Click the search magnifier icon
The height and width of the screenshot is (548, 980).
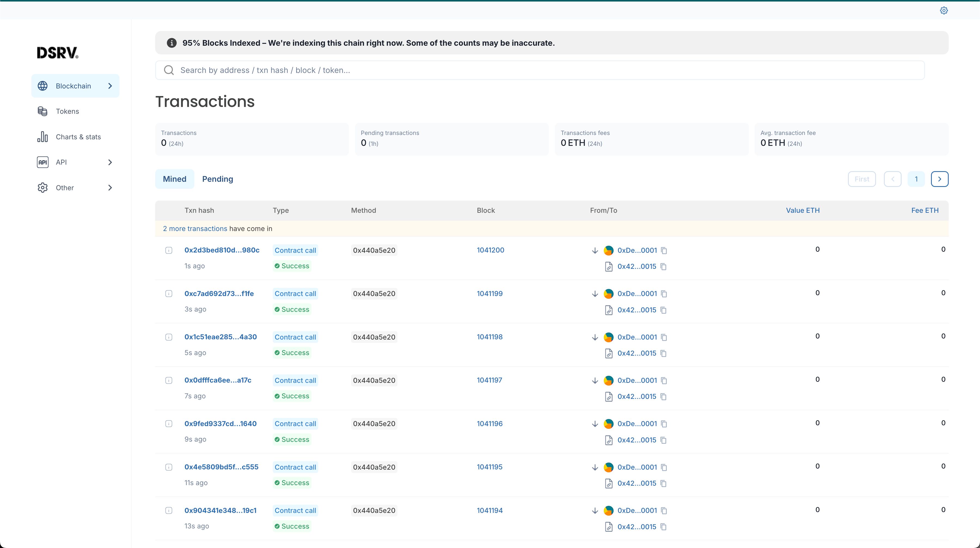pos(169,70)
